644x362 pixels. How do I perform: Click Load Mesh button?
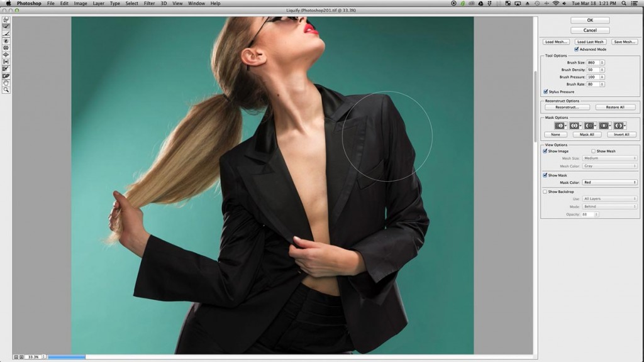click(556, 42)
